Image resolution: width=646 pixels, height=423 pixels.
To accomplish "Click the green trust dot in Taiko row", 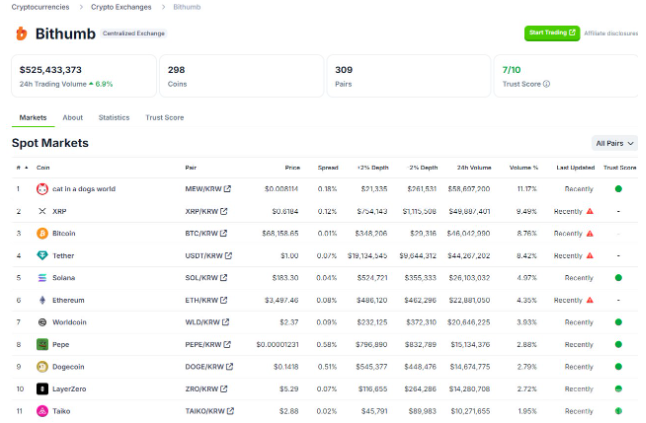I will (618, 411).
